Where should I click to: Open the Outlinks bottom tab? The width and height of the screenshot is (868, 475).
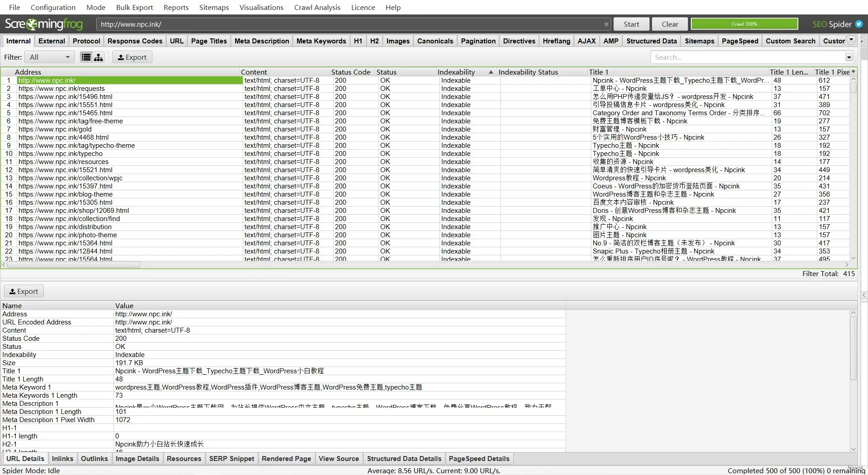(94, 458)
